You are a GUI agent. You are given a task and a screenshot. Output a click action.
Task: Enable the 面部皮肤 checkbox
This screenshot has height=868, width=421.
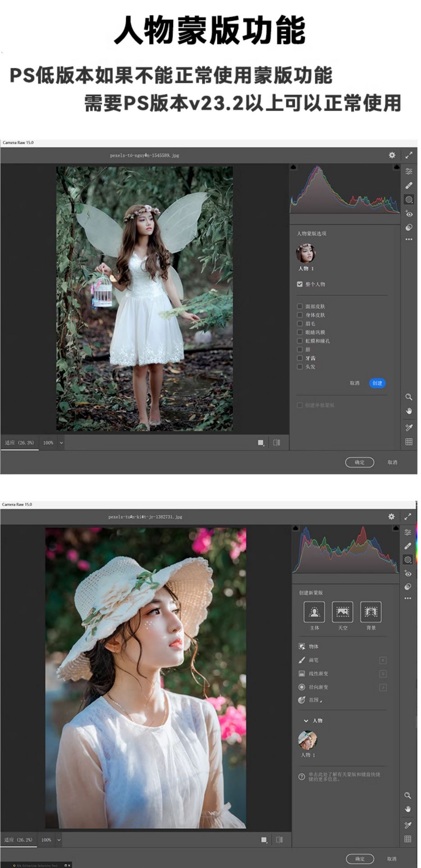pos(300,306)
